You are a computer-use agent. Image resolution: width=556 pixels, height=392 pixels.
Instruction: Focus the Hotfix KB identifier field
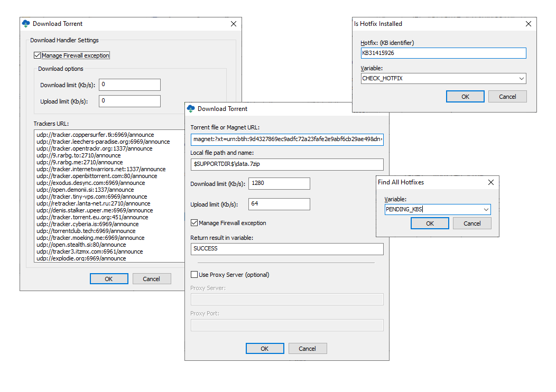pos(443,53)
